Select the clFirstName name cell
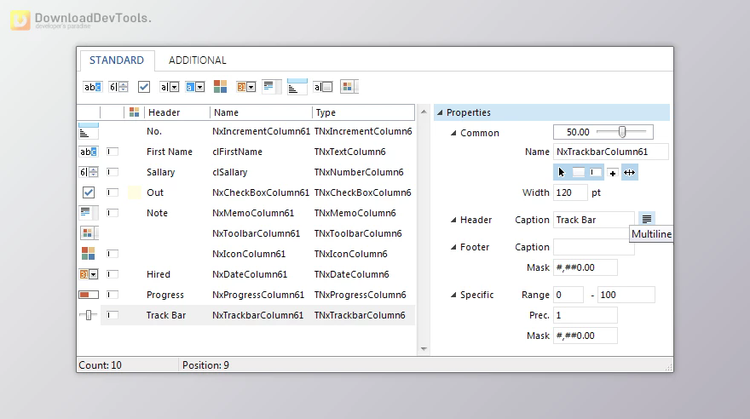 (237, 152)
